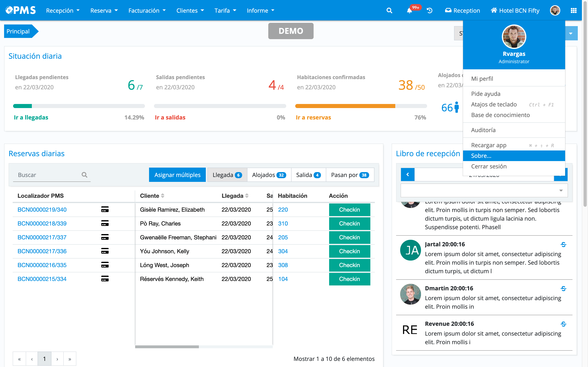This screenshot has height=367, width=588.
Task: Click the strikethrough icon on Revenue note
Action: [563, 324]
